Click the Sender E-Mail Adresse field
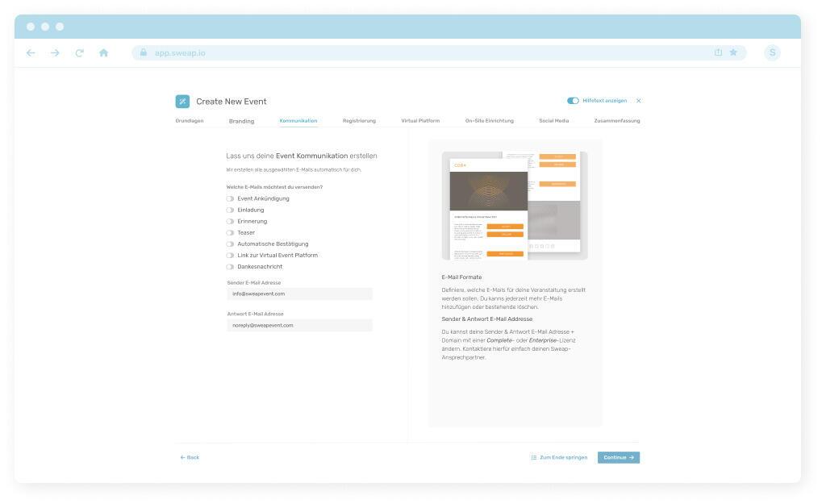 (299, 294)
